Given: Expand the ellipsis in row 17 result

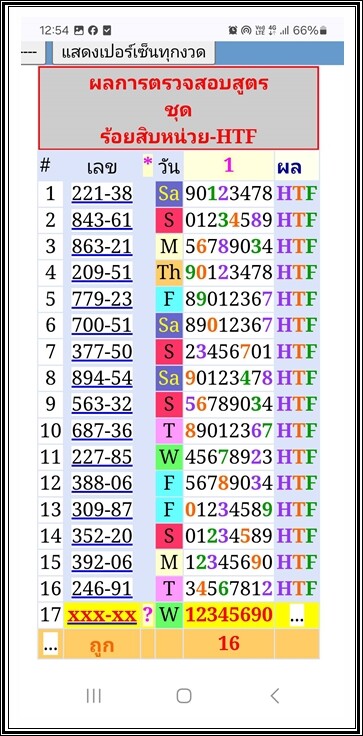Looking at the screenshot, I should [x=297, y=616].
